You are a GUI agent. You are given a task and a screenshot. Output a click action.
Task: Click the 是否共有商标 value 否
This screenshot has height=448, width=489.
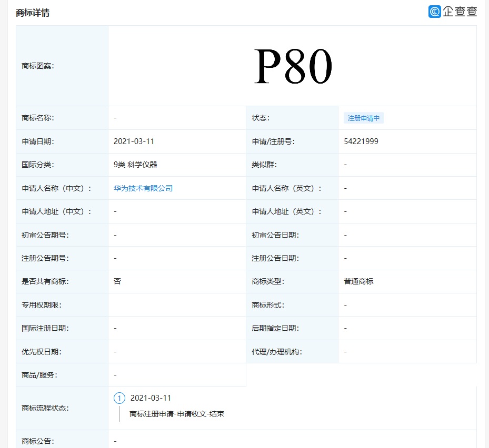pyautogui.click(x=117, y=281)
